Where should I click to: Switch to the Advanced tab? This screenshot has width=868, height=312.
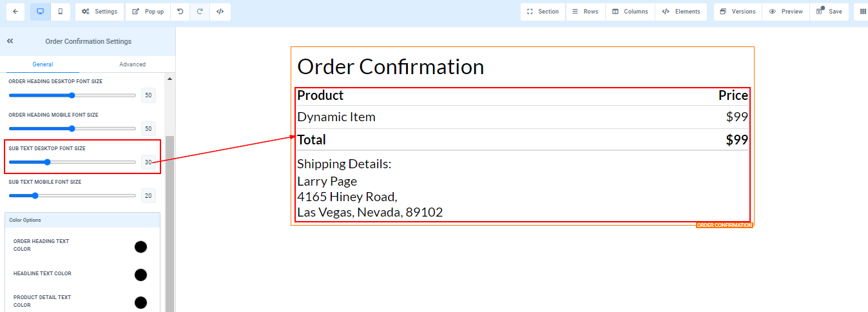(132, 64)
